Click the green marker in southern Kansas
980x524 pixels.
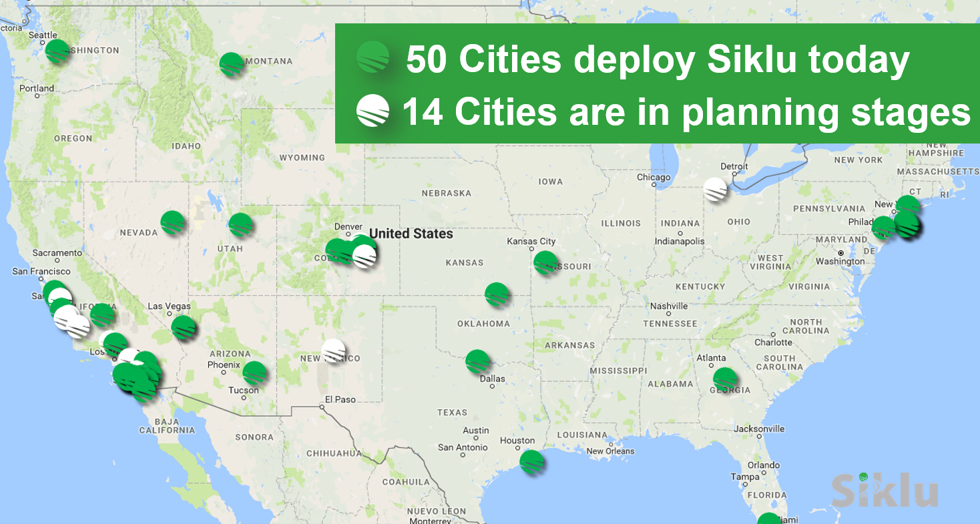(497, 294)
